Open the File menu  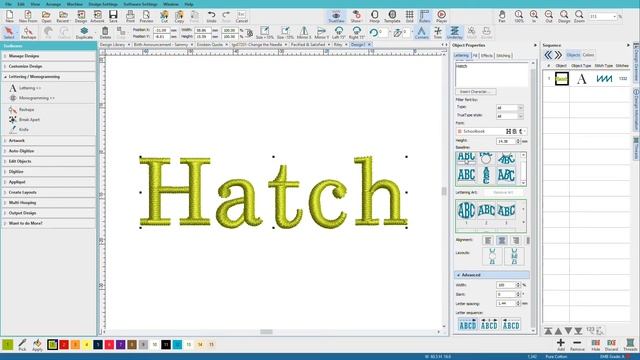8,4
